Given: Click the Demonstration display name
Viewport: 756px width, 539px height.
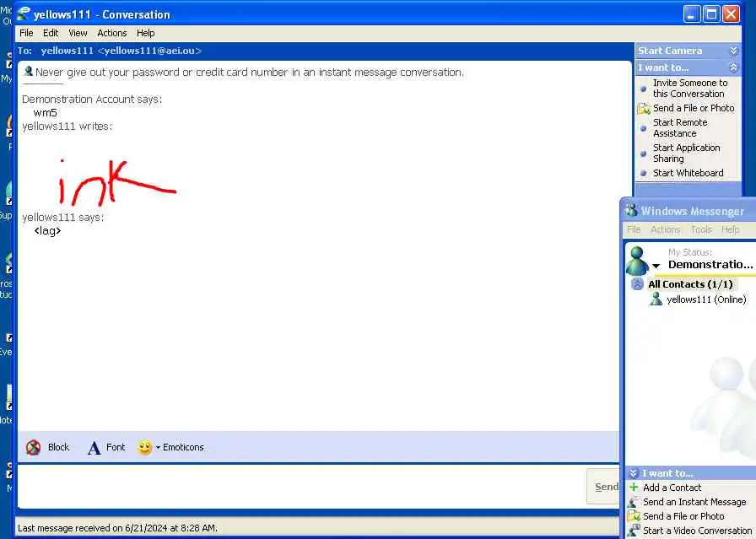Looking at the screenshot, I should click(x=710, y=264).
